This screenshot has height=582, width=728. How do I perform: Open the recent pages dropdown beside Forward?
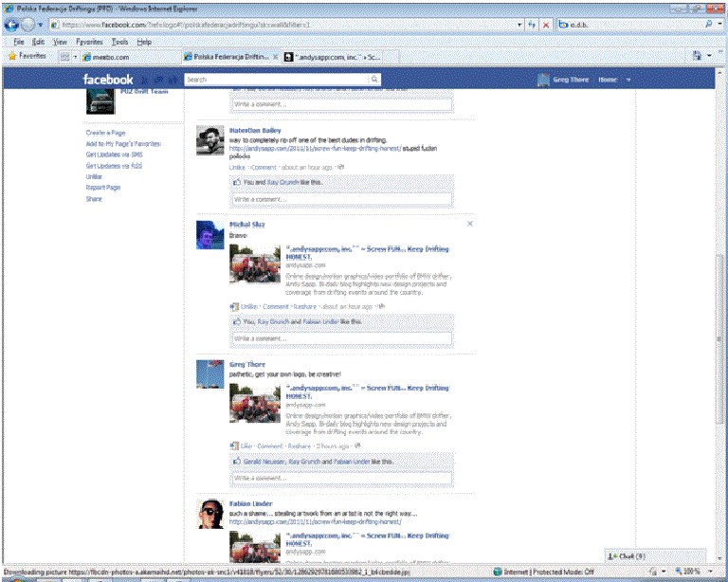click(x=41, y=25)
